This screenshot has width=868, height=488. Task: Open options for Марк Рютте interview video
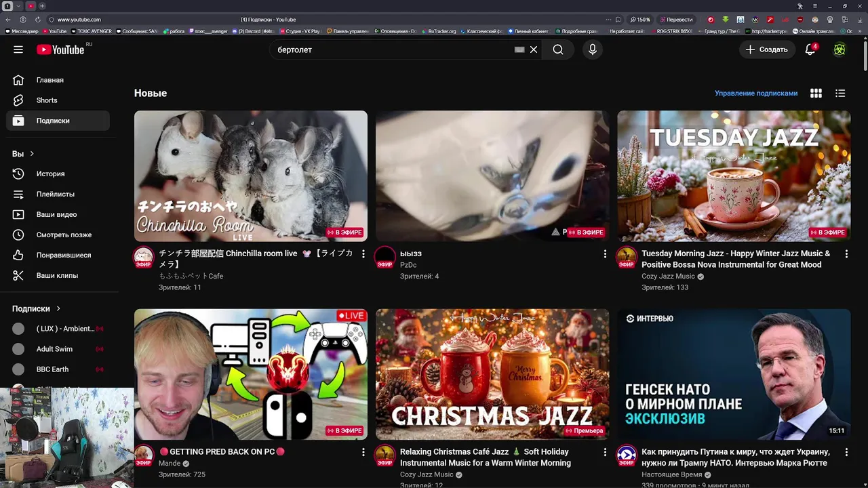pyautogui.click(x=846, y=452)
